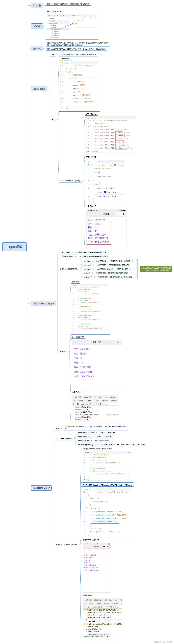Click the console sidebar icon in the appservice (#7) panel
Viewport: 174px width, 644px height.
tap(85, 607)
